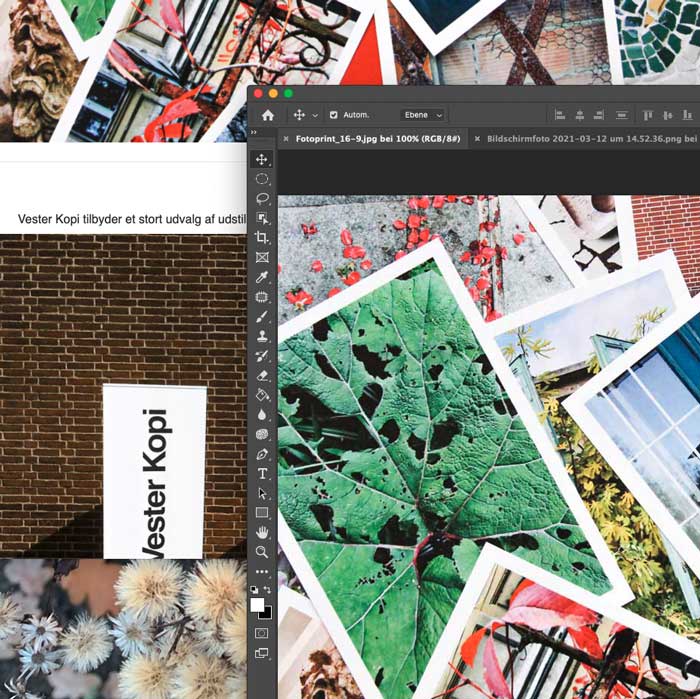
Task: Align bottom edges
Action: [688, 115]
